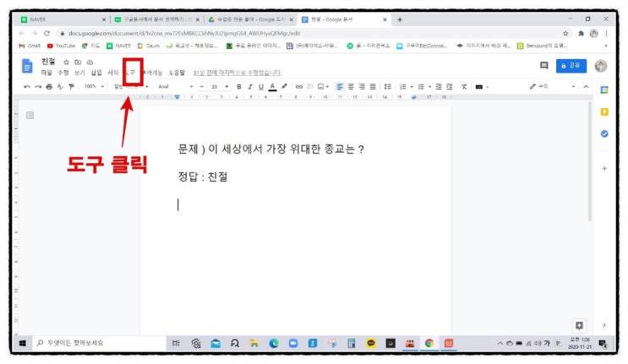The image size is (628, 364).
Task: Open the highlight color marker
Action: click(x=284, y=86)
